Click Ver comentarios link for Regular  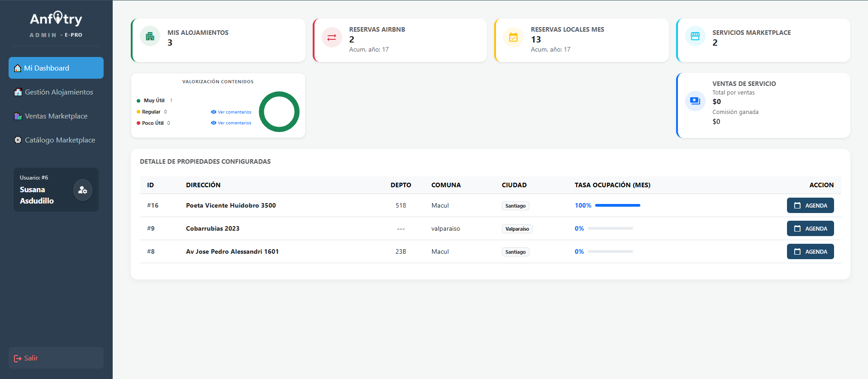231,112
